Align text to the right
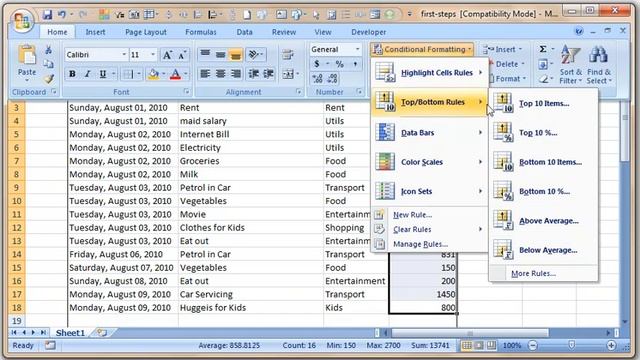Viewport: 640px width, 360px height. point(236,74)
